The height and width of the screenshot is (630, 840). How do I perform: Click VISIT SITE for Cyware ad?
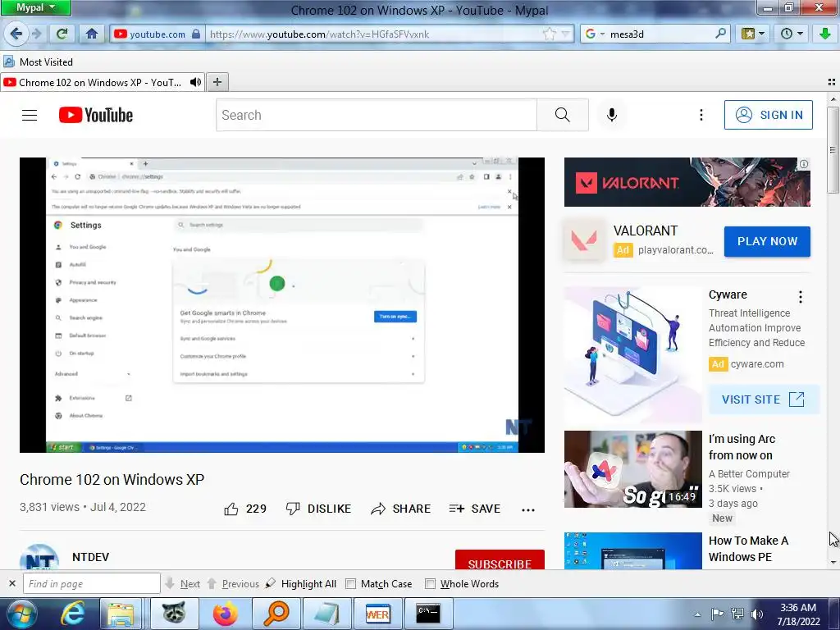(764, 399)
